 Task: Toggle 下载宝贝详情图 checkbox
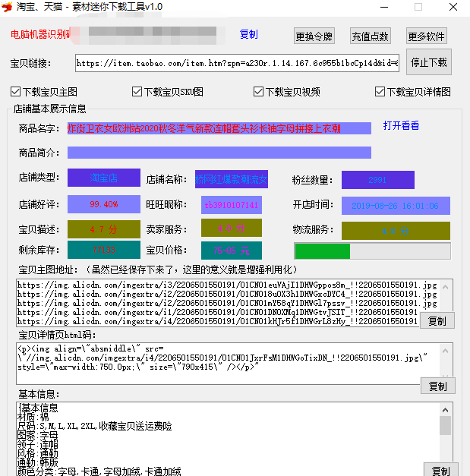(380, 92)
